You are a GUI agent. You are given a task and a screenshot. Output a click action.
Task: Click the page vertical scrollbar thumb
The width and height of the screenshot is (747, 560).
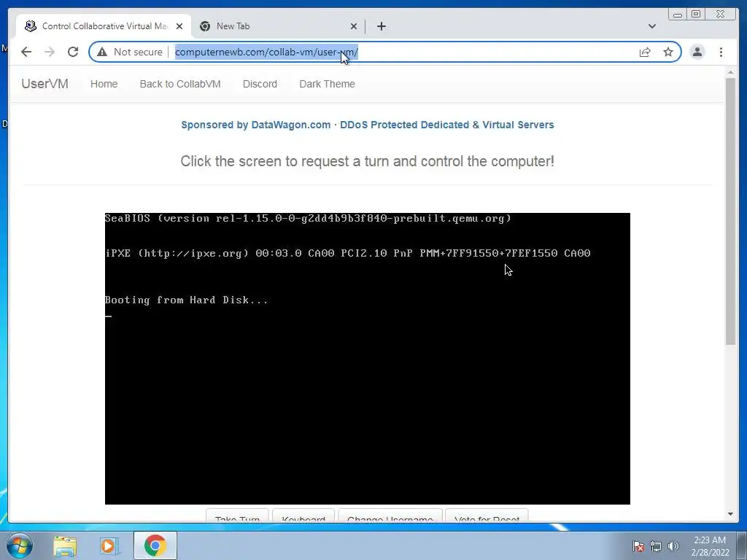[731, 211]
